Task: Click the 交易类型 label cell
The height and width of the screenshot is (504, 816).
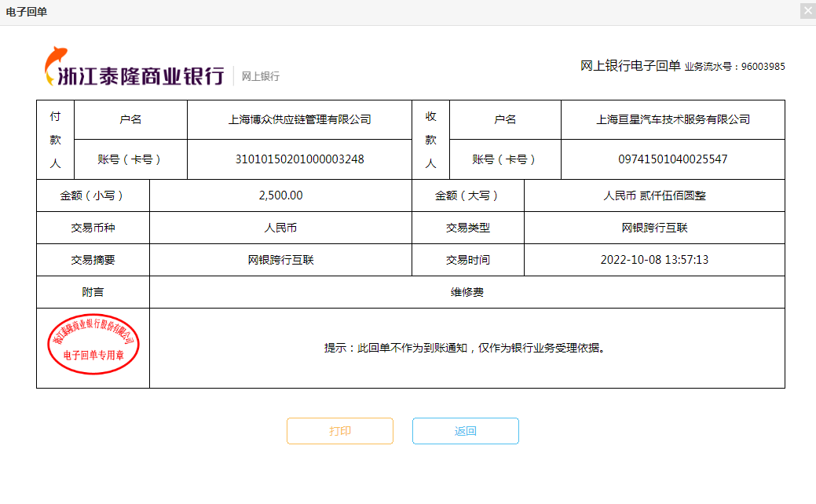Action: point(467,228)
